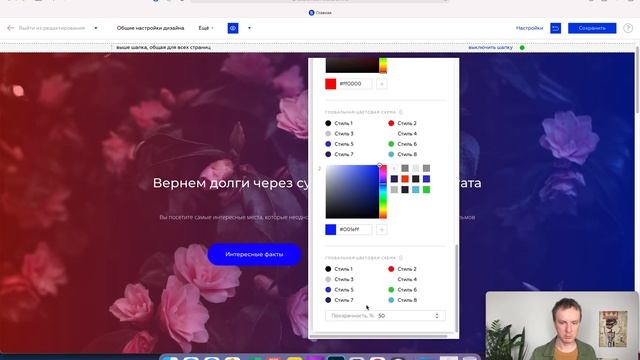Open the Ещё dropdown menu
The image size is (640, 360).
pyautogui.click(x=206, y=28)
